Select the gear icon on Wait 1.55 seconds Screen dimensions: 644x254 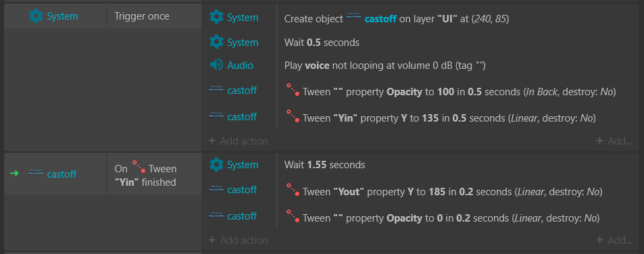[x=216, y=165]
